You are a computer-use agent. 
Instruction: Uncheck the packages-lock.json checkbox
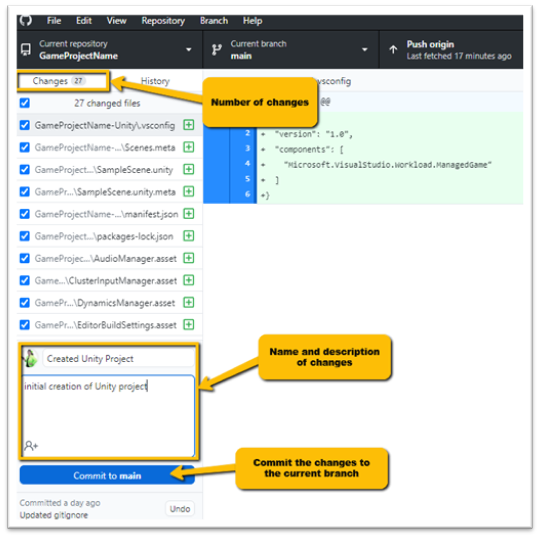[x=25, y=236]
